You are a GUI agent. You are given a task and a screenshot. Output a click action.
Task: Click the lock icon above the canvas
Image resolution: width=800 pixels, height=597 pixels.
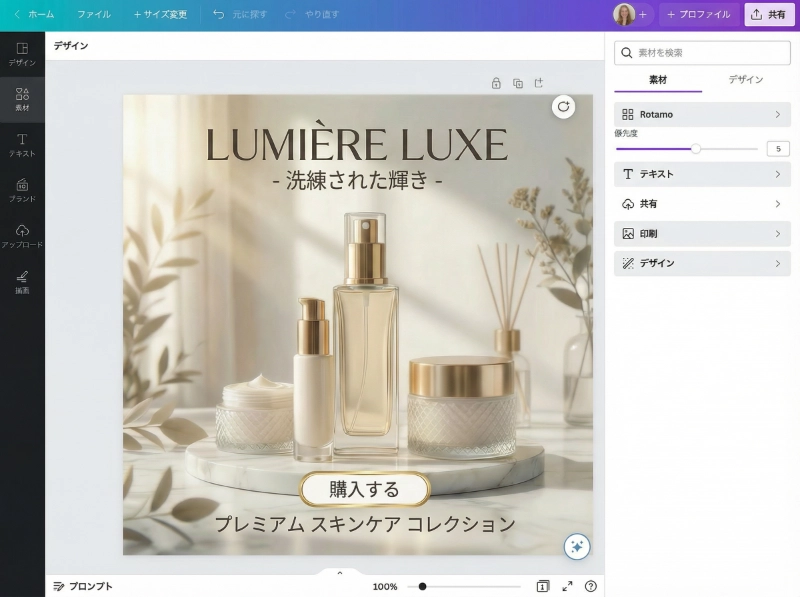(x=496, y=83)
